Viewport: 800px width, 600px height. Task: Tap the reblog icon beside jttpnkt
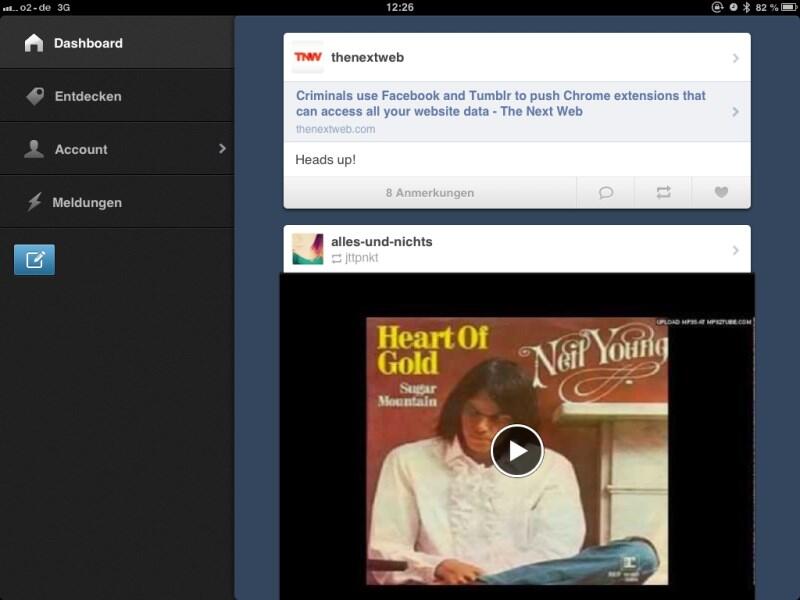(x=337, y=259)
